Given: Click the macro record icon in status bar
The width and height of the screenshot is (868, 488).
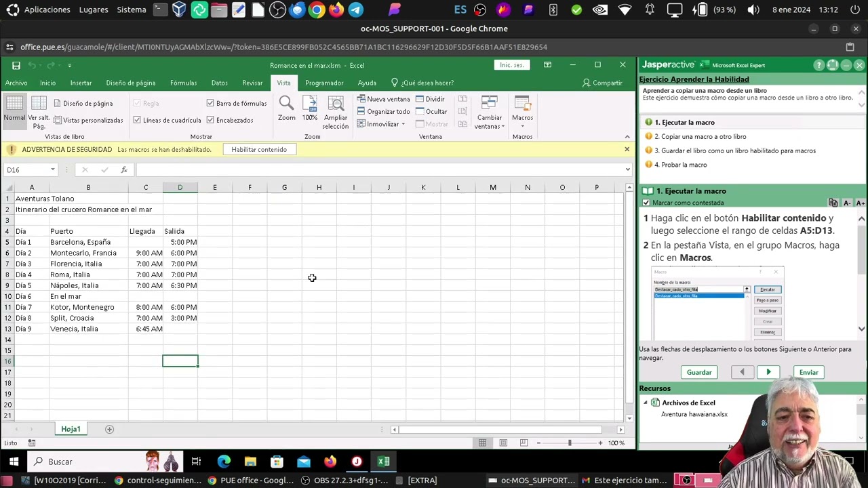Looking at the screenshot, I should tap(31, 443).
